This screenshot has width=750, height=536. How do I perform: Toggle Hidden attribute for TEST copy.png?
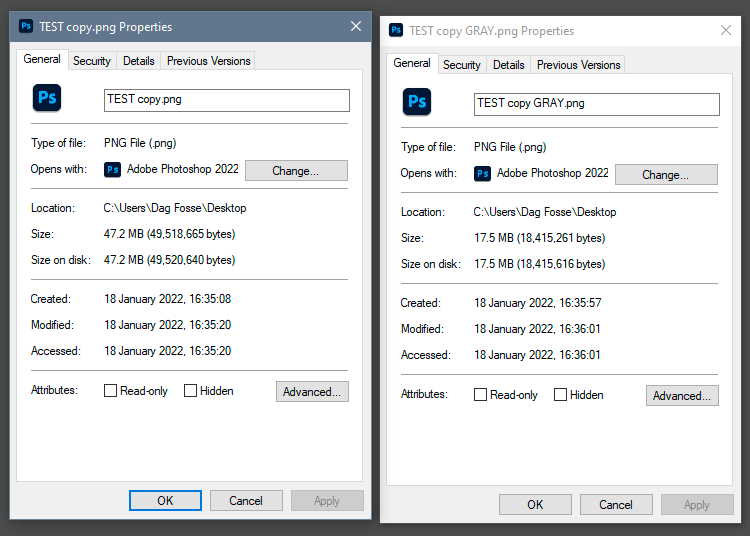(191, 391)
